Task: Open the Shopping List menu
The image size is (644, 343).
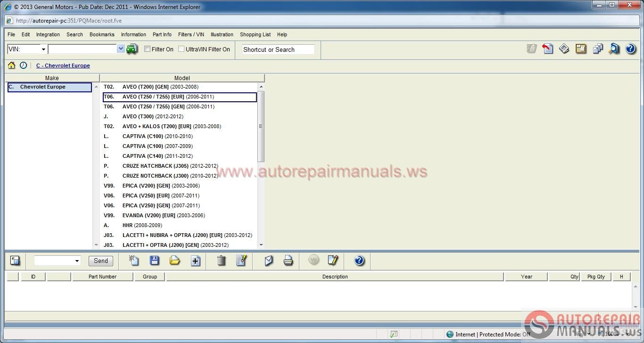Action: pos(255,34)
